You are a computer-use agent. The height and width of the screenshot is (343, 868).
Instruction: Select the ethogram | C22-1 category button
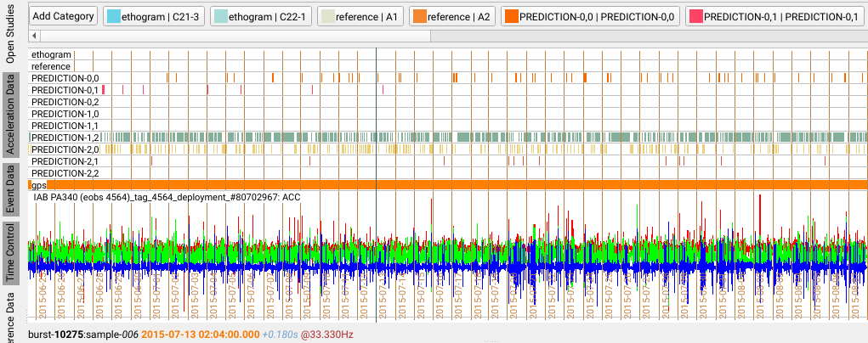click(263, 17)
